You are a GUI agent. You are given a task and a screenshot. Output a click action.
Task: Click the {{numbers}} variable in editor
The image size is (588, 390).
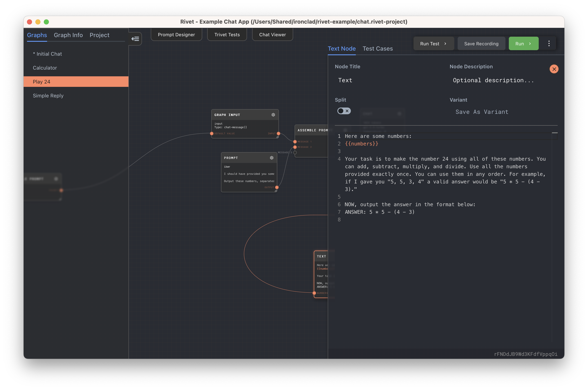pos(361,144)
